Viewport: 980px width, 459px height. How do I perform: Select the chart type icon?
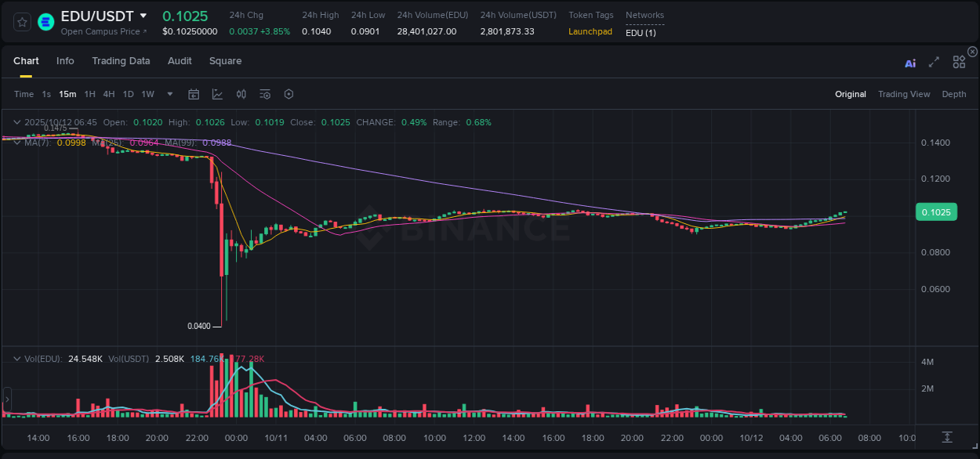click(x=217, y=94)
